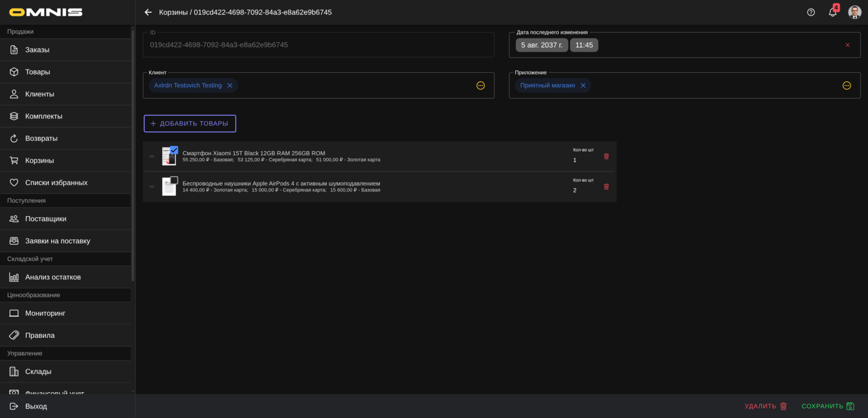Image resolution: width=868 pixels, height=418 pixels.
Task: Open Списки избранных in the sidebar
Action: coord(56,182)
